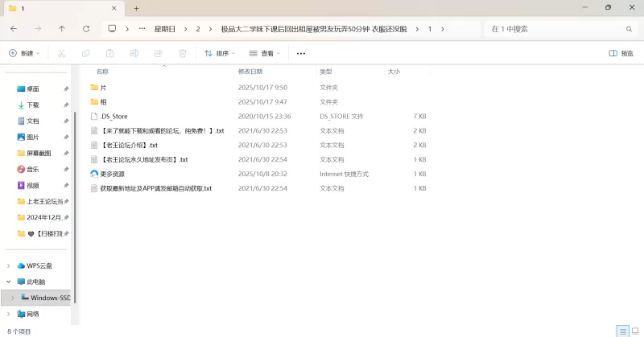
Task: Click the Cut scissors icon in the toolbar
Action: point(61,53)
